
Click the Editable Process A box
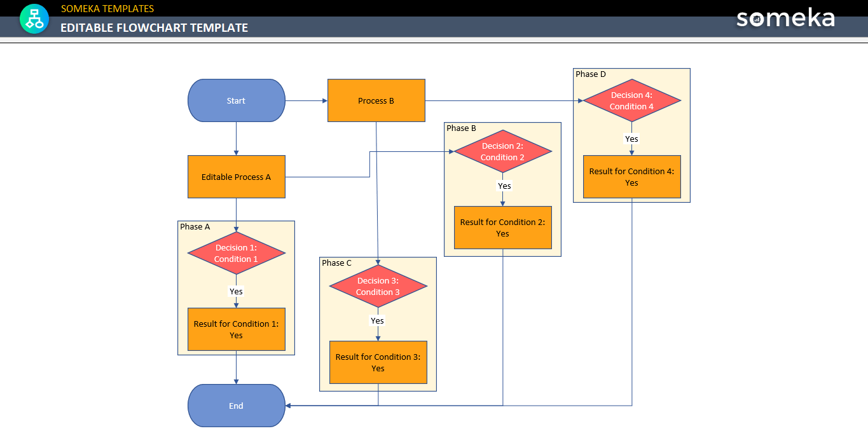237,177
